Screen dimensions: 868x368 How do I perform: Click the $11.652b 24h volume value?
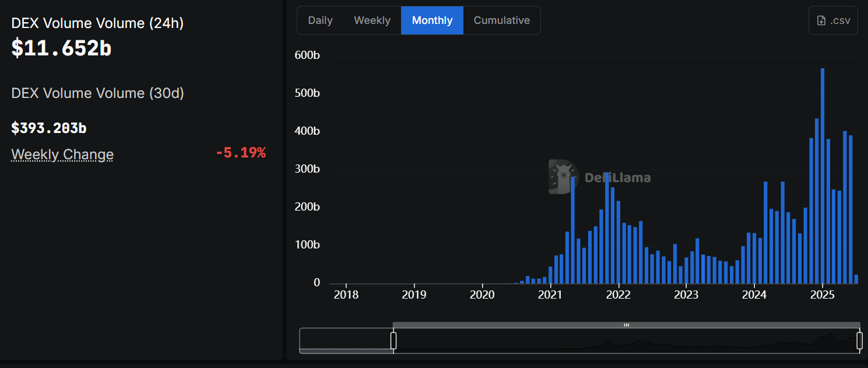61,48
